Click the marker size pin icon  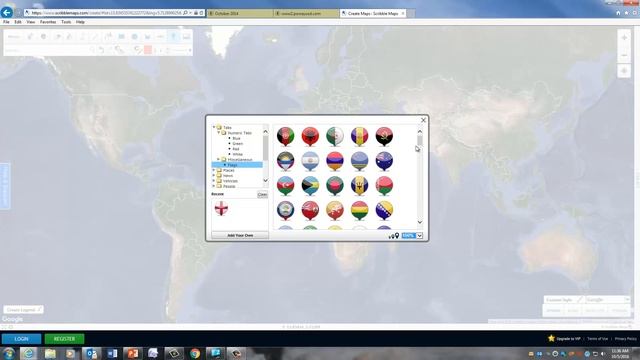(x=394, y=236)
